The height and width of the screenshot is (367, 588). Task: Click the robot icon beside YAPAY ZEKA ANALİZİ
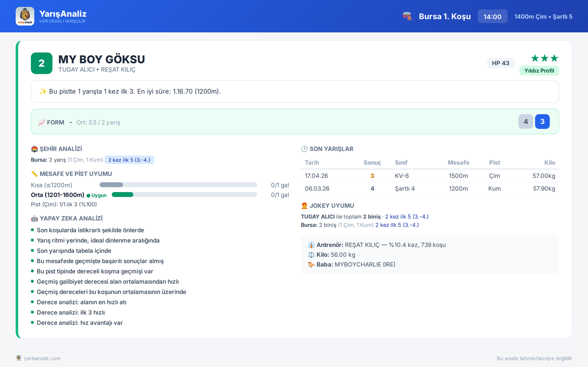35,218
